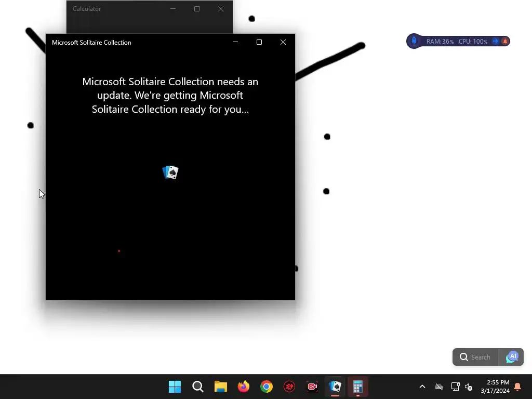The height and width of the screenshot is (399, 532).
Task: Open the red screen recorder taskbar icon
Action: click(312, 387)
